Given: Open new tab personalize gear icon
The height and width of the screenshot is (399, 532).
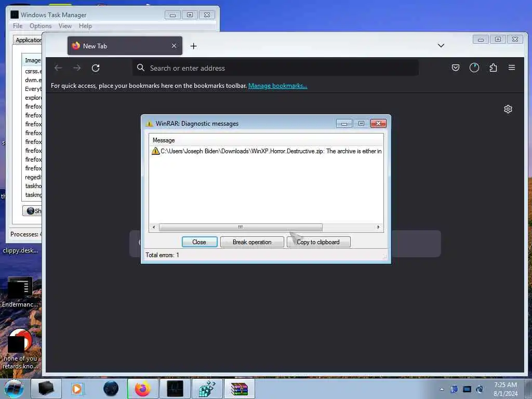Looking at the screenshot, I should pos(508,109).
